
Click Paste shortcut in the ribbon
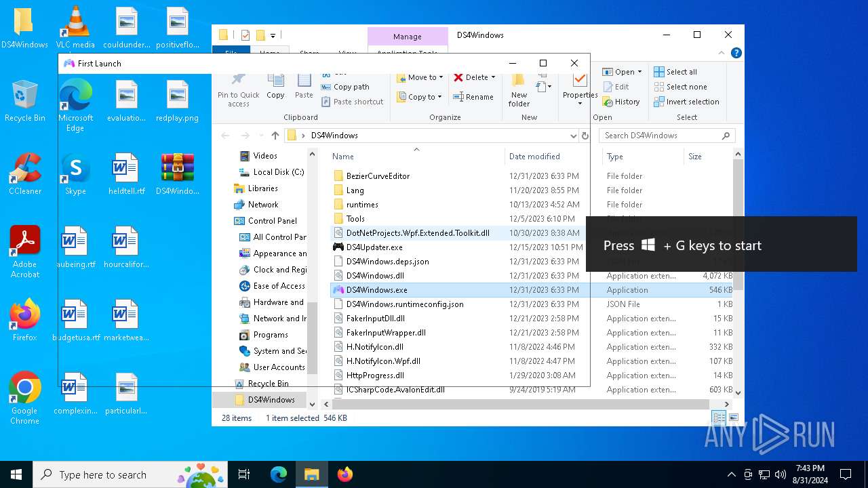coord(353,102)
